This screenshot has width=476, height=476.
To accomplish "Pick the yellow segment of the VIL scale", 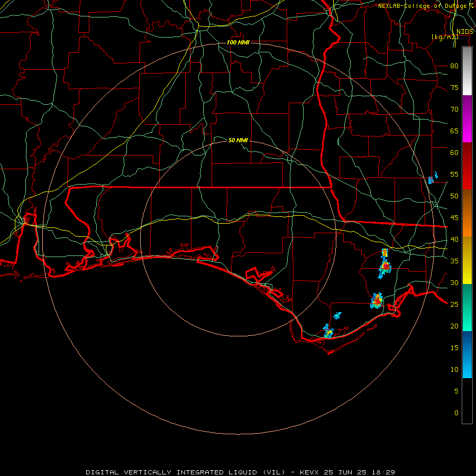I will [x=467, y=260].
